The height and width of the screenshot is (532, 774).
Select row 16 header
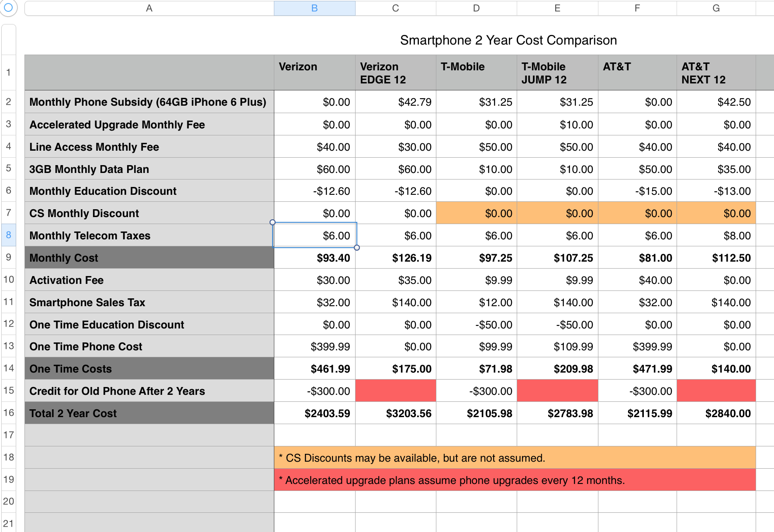coord(9,413)
